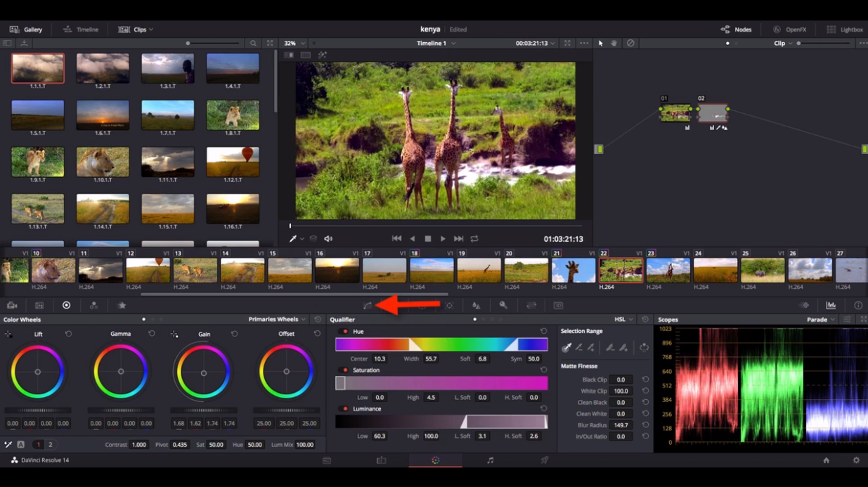Open the Sizing palette icon
The image size is (868, 487).
point(531,306)
